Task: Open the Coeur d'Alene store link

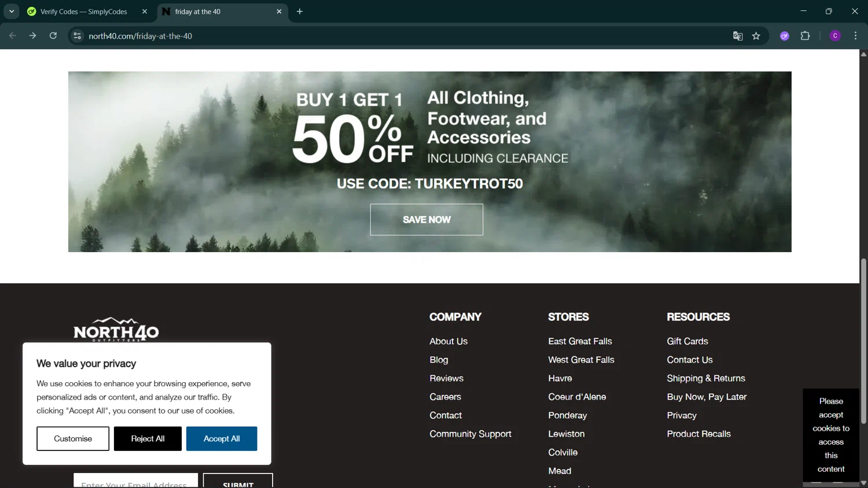Action: click(577, 397)
